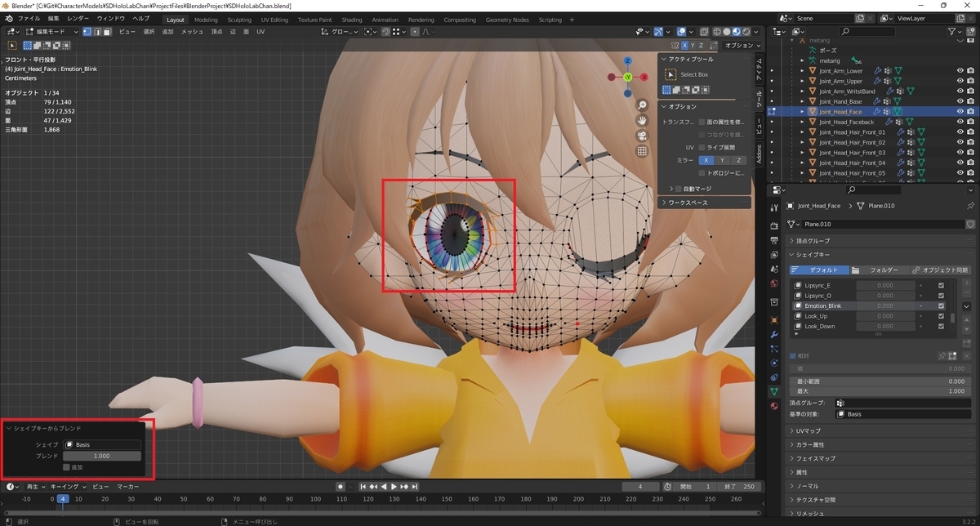The image size is (980, 526).
Task: Open the Object properties tab icon
Action: (x=774, y=320)
